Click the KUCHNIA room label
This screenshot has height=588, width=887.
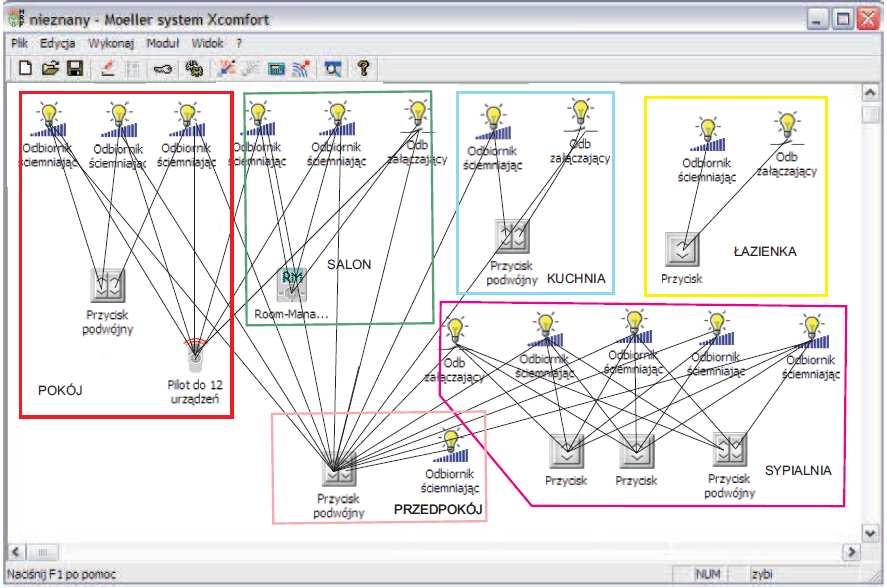coord(576,278)
